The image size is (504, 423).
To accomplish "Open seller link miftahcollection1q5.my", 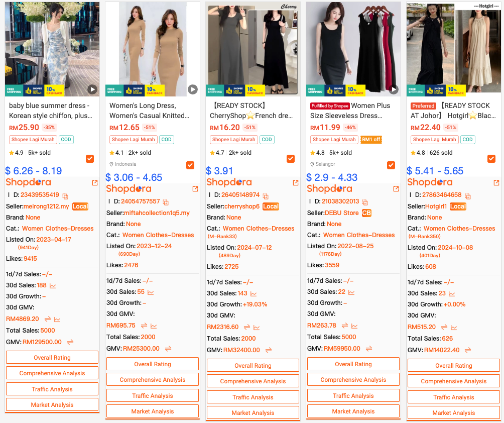I will tap(157, 213).
